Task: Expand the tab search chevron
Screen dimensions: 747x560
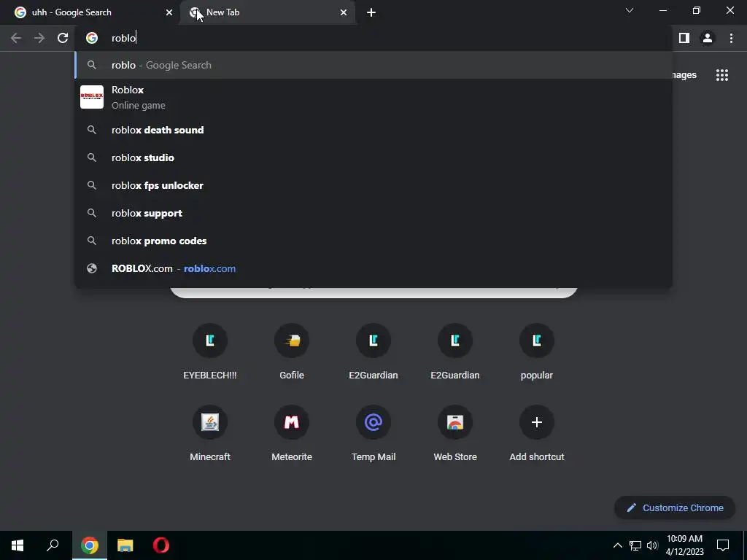Action: pos(630,10)
